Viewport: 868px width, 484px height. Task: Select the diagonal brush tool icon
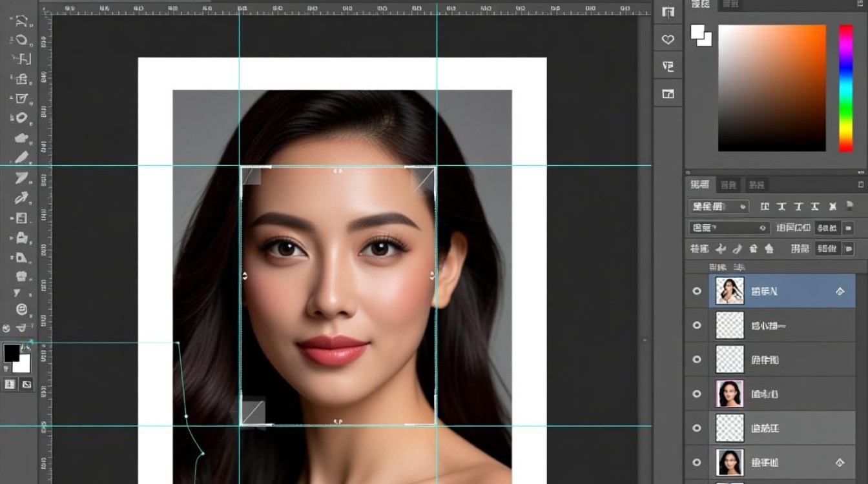coord(21,157)
